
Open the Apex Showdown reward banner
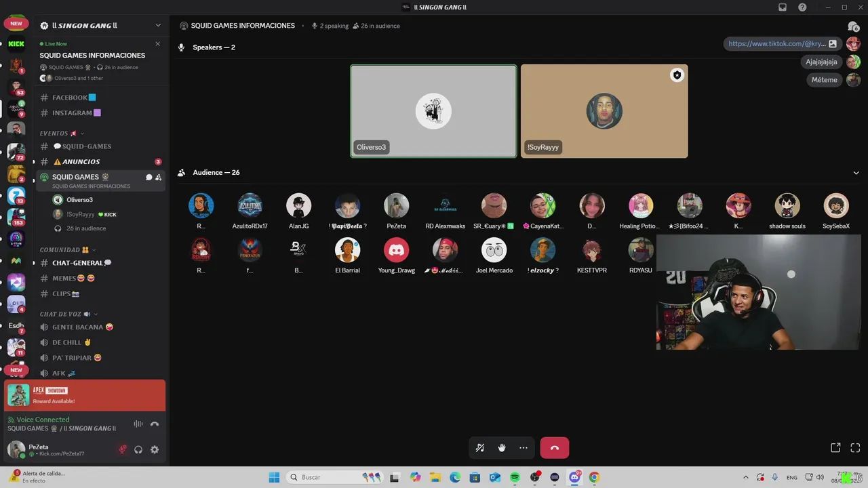(x=85, y=395)
